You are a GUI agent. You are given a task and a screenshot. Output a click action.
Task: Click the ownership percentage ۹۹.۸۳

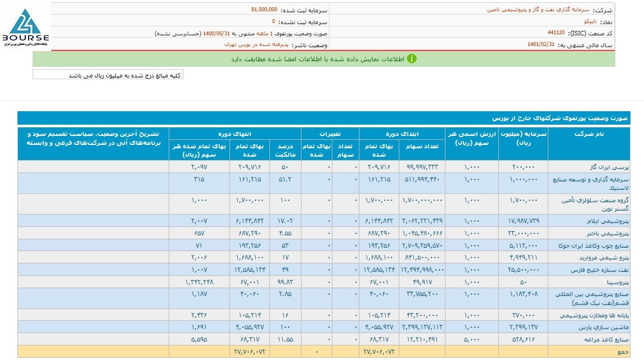(x=285, y=282)
